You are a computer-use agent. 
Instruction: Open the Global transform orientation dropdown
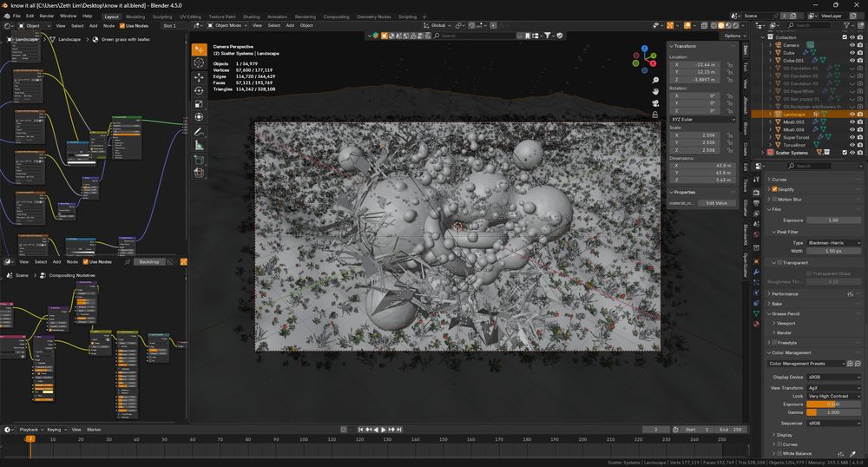[437, 25]
